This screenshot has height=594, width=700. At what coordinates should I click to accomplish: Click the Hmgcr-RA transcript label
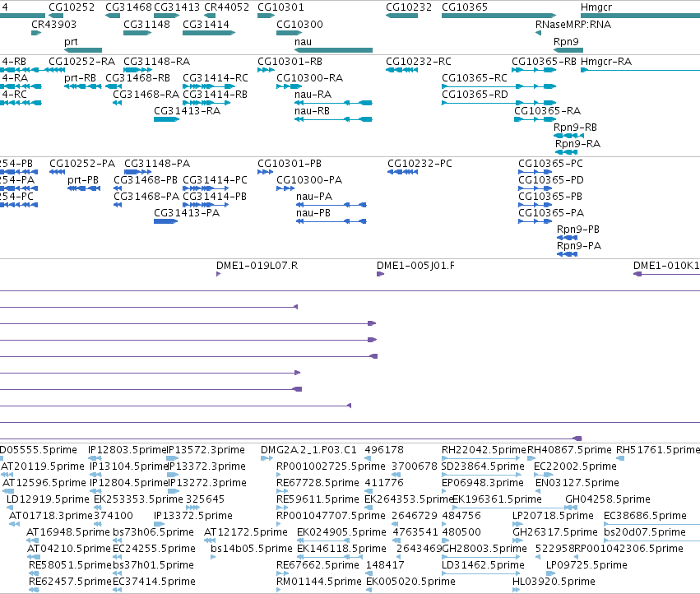click(606, 61)
